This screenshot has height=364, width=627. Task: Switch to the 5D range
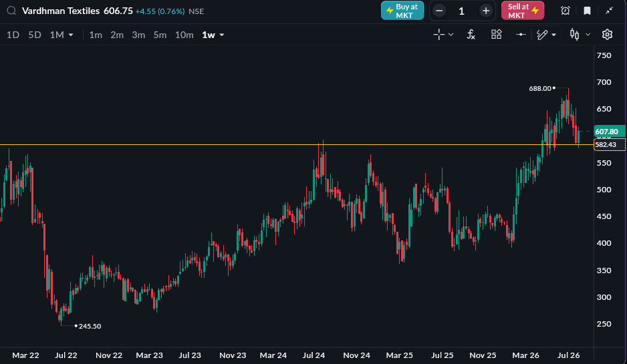coord(35,35)
